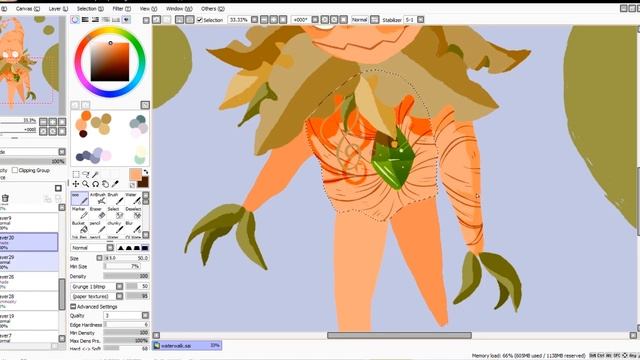Toggle the color mixer panel icon
The image size is (640, 360).
[x=106, y=20]
